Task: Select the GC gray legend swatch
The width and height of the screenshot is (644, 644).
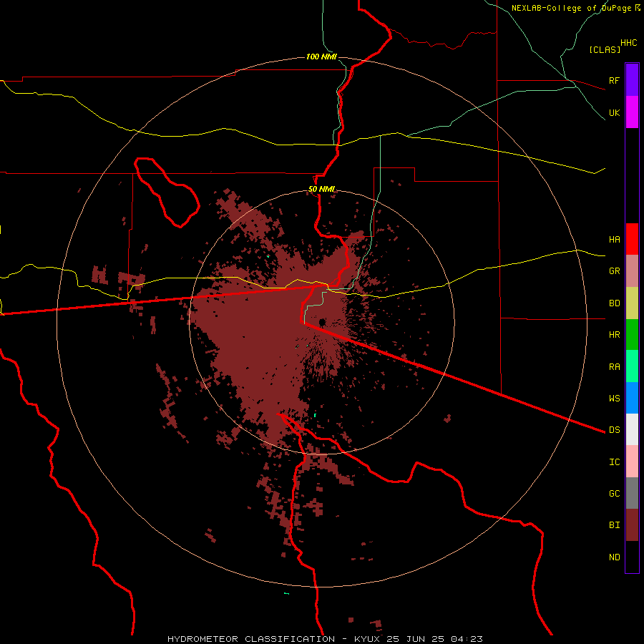Action: point(632,493)
